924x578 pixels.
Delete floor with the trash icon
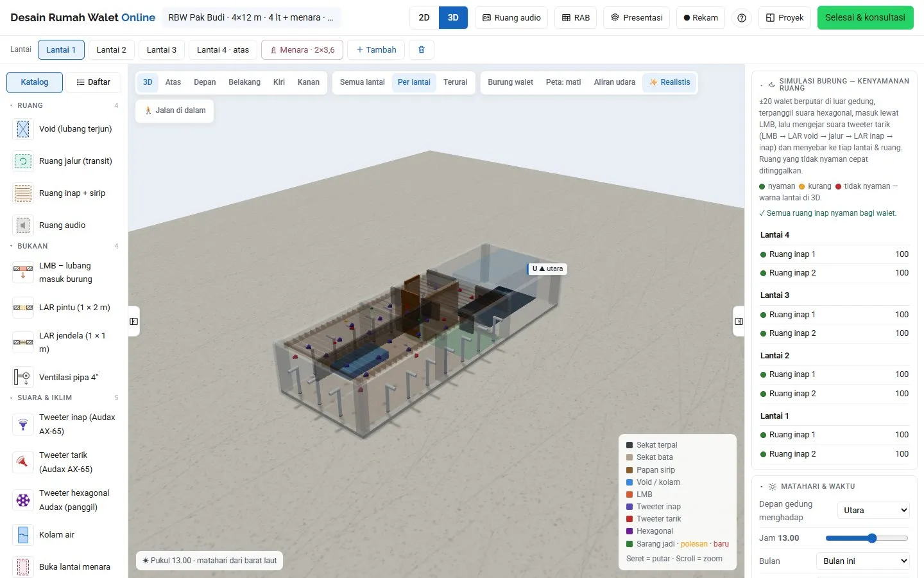422,49
